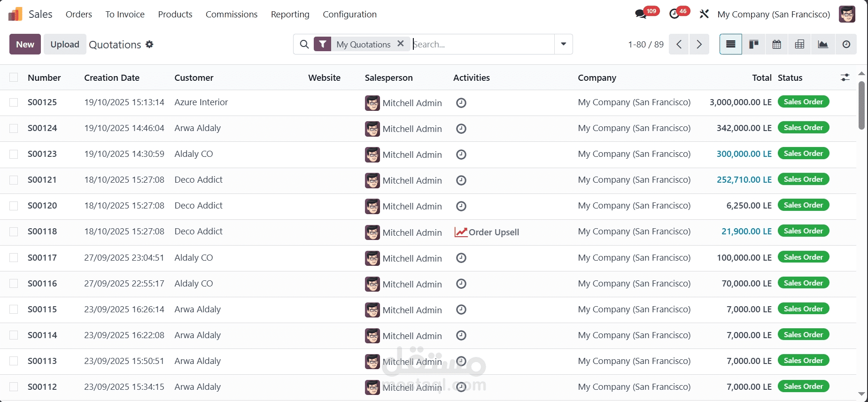
Task: Go to next page of records
Action: pos(699,44)
